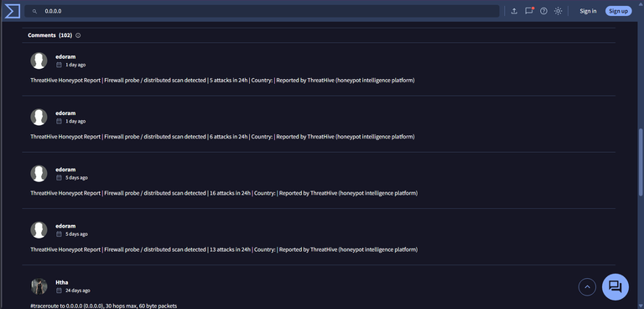Click the info icon next to Comments (102)

[x=78, y=35]
